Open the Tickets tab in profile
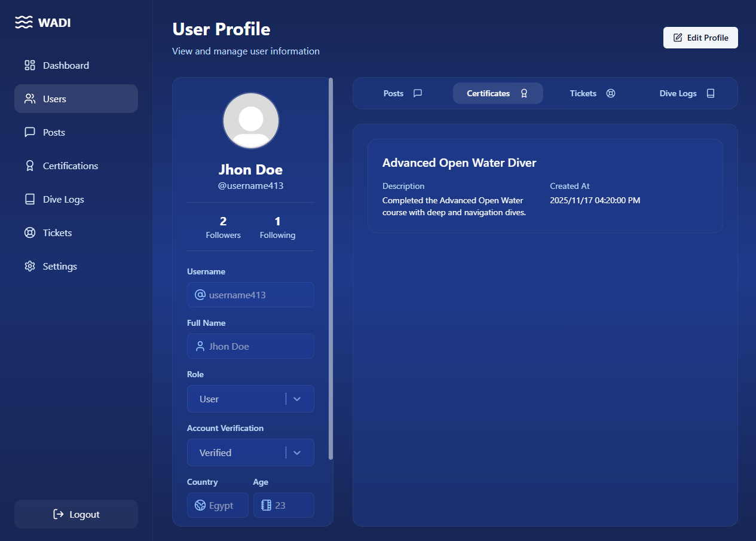The image size is (756, 541). point(592,93)
